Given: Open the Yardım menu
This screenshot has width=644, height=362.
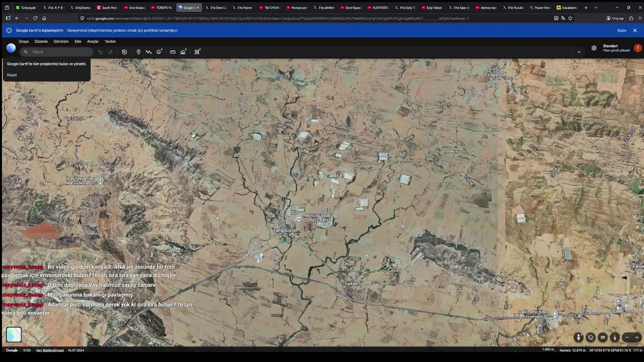Looking at the screenshot, I should pos(110,41).
